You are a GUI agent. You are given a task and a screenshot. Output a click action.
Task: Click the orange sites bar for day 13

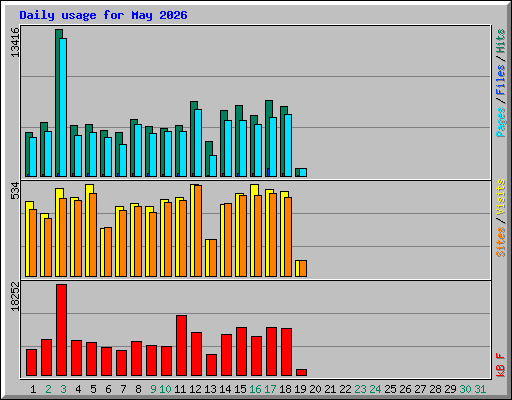[x=213, y=258]
